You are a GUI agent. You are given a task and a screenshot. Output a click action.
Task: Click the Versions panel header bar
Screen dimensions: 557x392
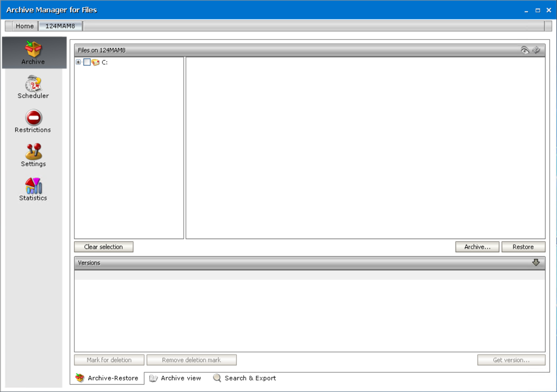pos(264,262)
